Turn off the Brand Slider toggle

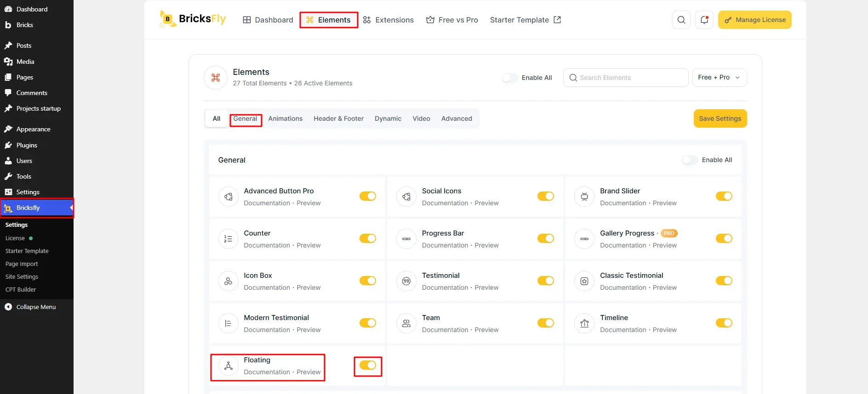click(724, 196)
